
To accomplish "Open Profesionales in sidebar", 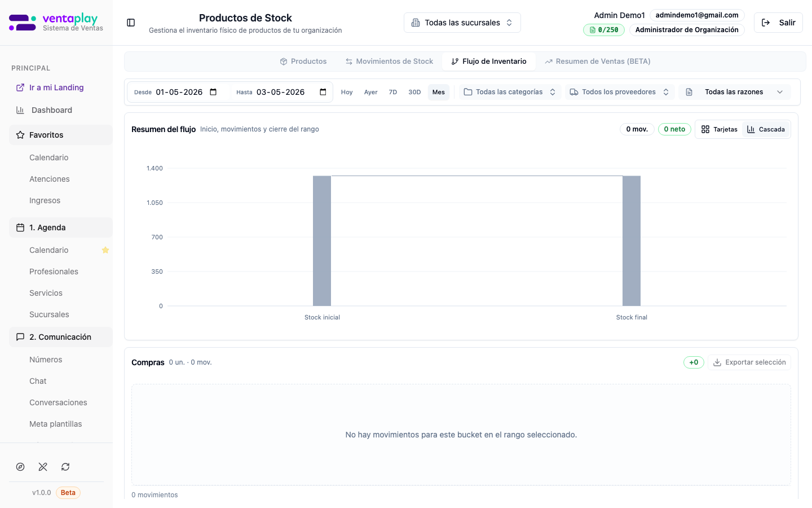I will pyautogui.click(x=54, y=271).
